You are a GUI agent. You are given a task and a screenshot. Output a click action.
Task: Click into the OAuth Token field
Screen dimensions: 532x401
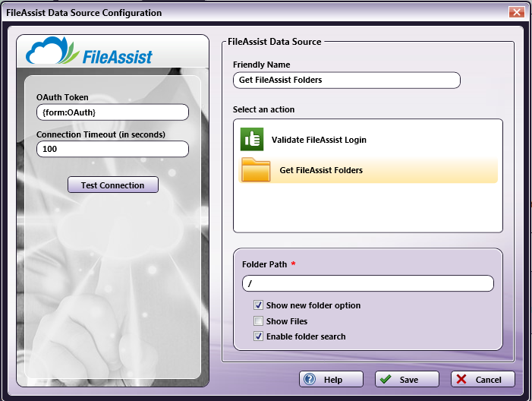click(112, 112)
